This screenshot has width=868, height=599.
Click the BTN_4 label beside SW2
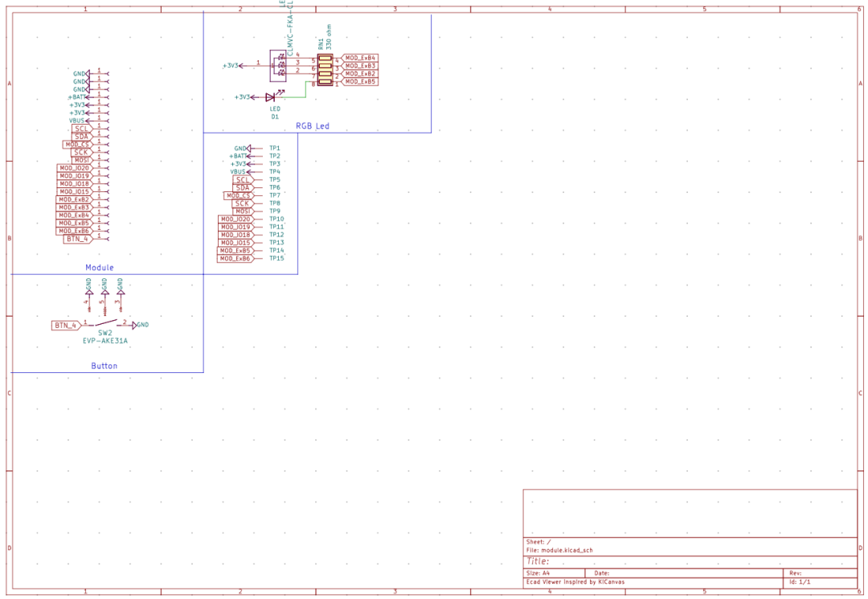tap(67, 326)
